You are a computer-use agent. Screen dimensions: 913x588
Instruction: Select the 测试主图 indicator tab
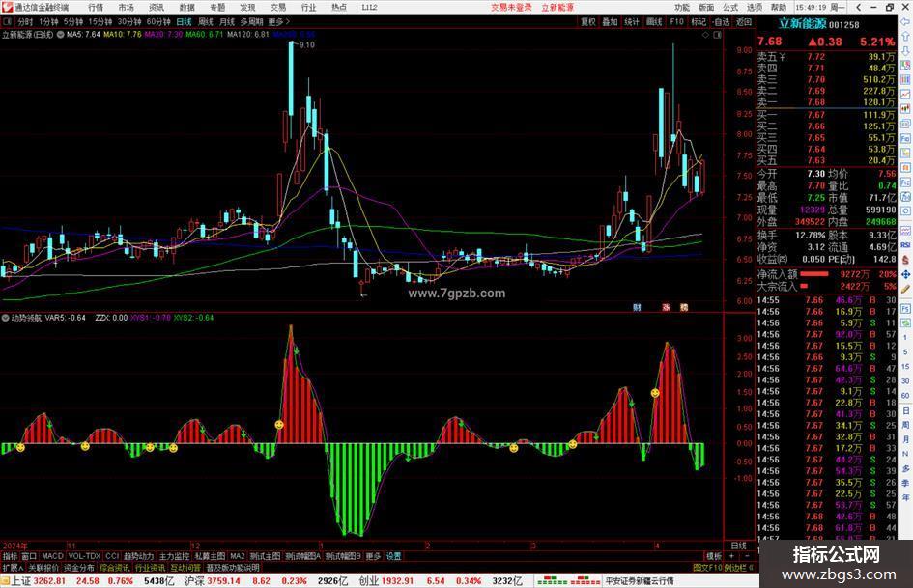tap(265, 556)
